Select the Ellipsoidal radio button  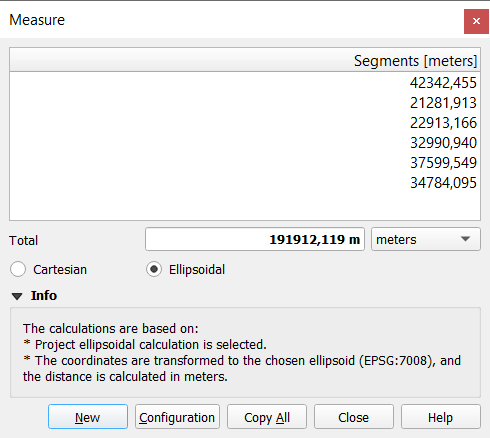click(x=154, y=269)
